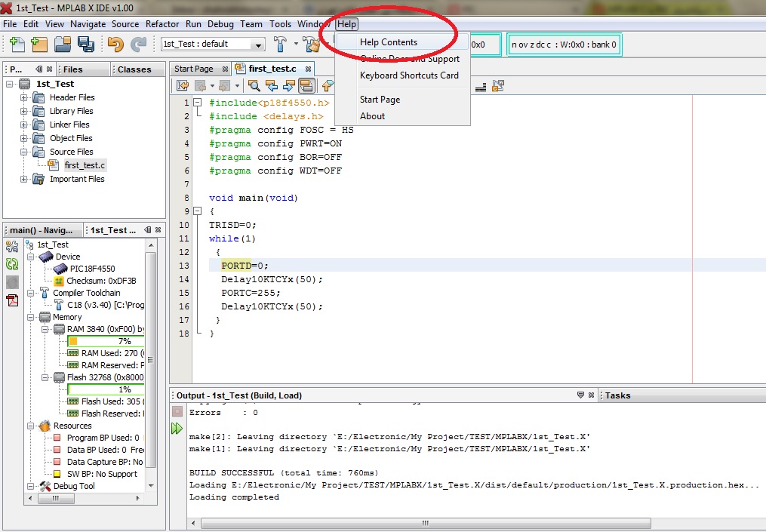Click the Open Project toolbar icon
766x532 pixels.
pos(63,45)
